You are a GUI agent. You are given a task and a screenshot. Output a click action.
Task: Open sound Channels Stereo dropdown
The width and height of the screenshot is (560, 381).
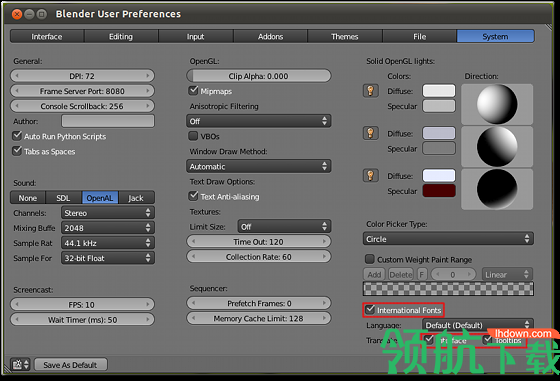click(108, 213)
